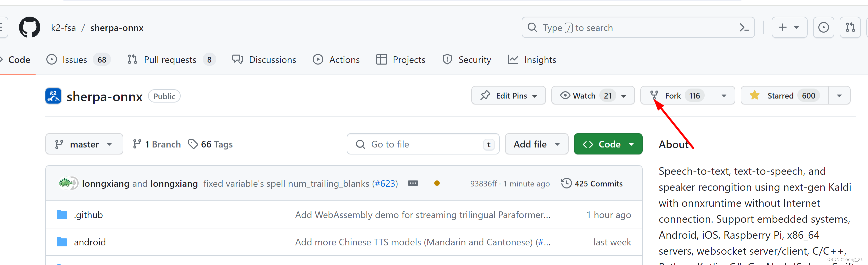The width and height of the screenshot is (868, 265).
Task: Open the Edit Pins dropdown
Action: (508, 96)
